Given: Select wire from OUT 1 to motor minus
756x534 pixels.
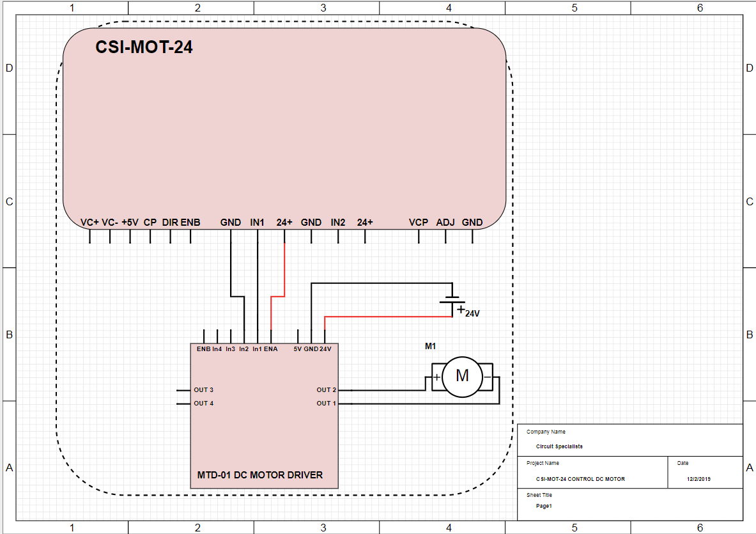Looking at the screenshot, I should [x=424, y=404].
